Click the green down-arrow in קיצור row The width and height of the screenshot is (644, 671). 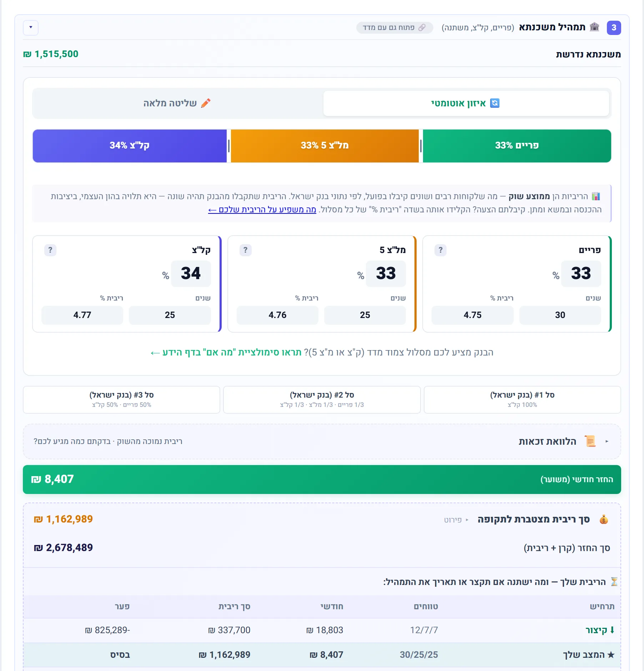pos(612,630)
